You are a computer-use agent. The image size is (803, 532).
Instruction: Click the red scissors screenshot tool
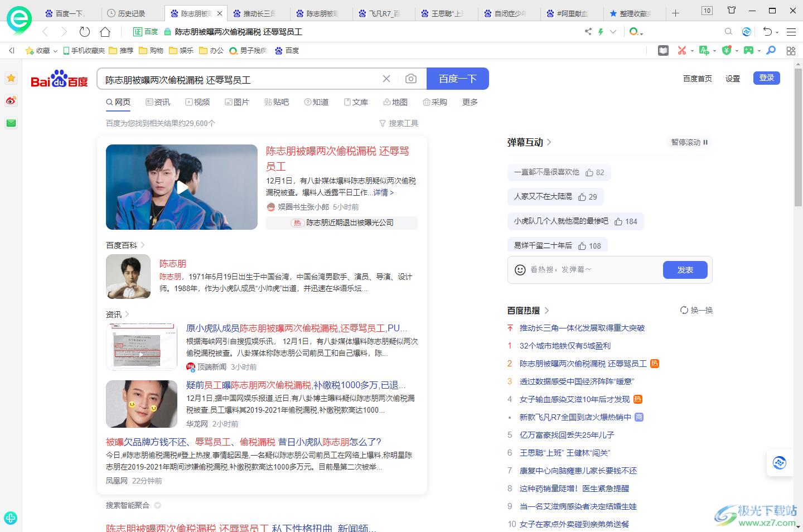coord(681,51)
